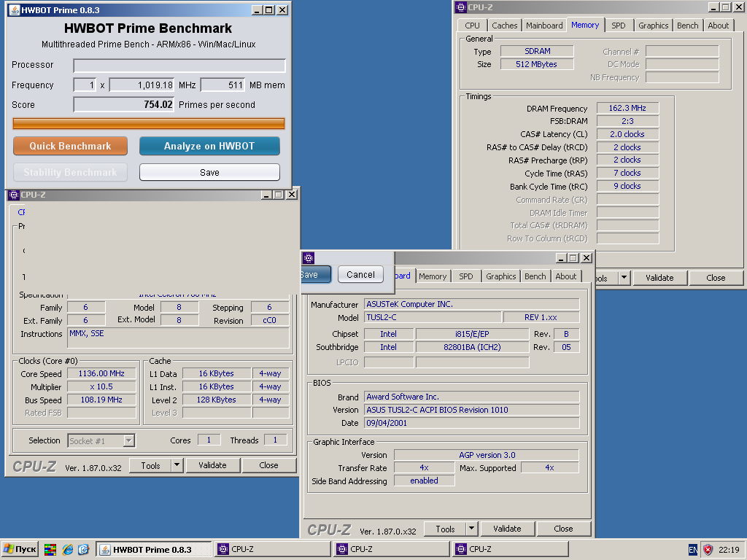Click CPU-Z icon in left CPU-Z title bar
This screenshot has height=560, width=747.
[x=13, y=195]
